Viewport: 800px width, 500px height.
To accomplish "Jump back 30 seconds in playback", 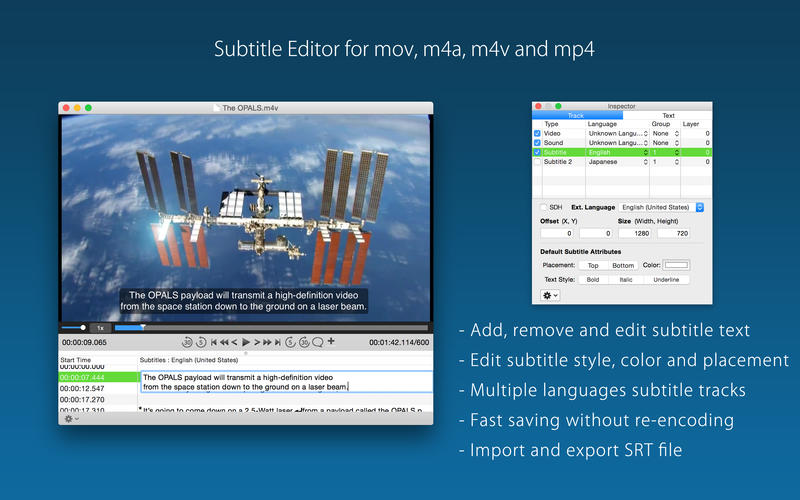I will point(187,342).
